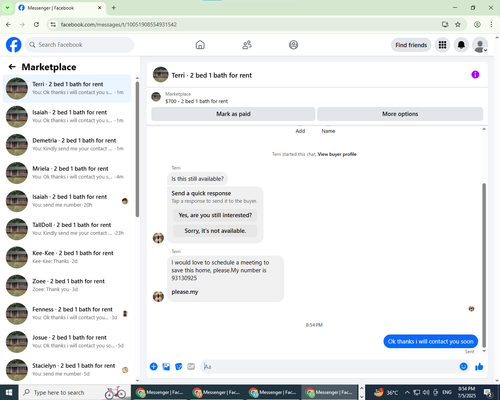This screenshot has height=400, width=500.
Task: Go to the Home feed icon
Action: tap(200, 45)
